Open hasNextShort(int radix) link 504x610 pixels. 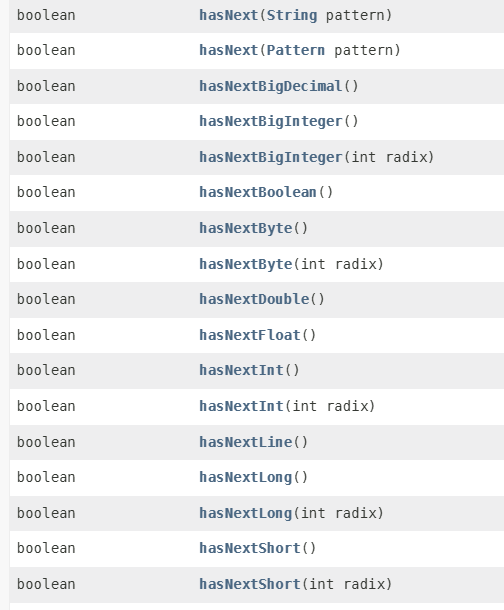pyautogui.click(x=250, y=584)
